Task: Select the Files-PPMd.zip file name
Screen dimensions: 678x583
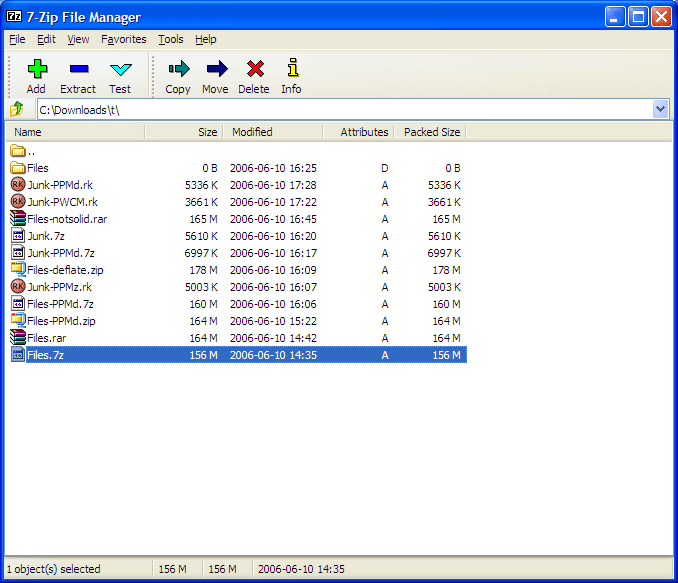Action: (61, 321)
